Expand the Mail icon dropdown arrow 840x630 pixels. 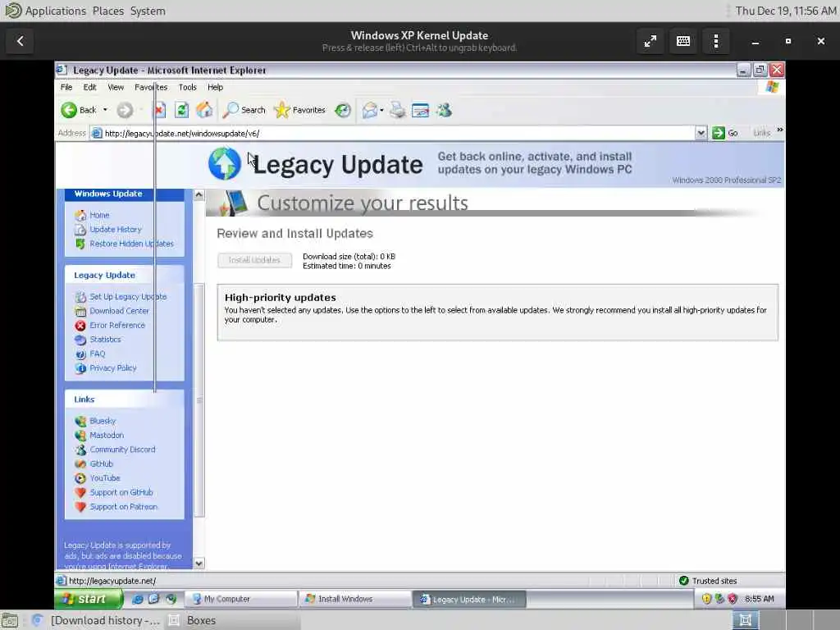(381, 111)
